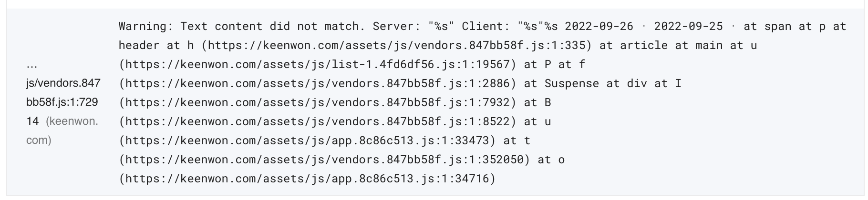Click the word "main" in the stack trace

(709, 45)
